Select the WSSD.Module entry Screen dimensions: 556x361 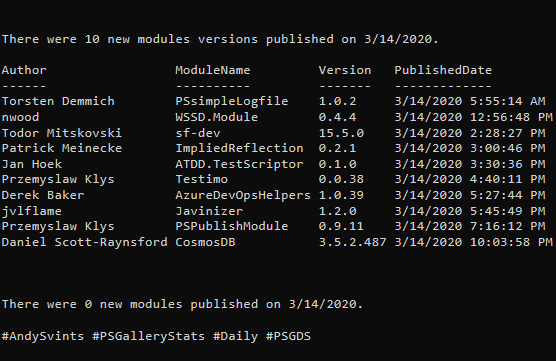[x=216, y=117]
